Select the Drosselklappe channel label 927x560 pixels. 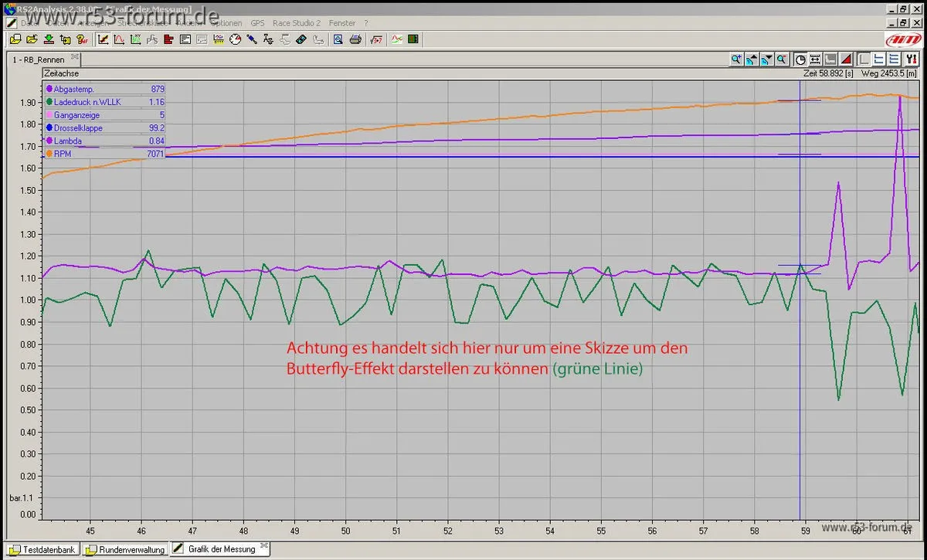(x=78, y=128)
